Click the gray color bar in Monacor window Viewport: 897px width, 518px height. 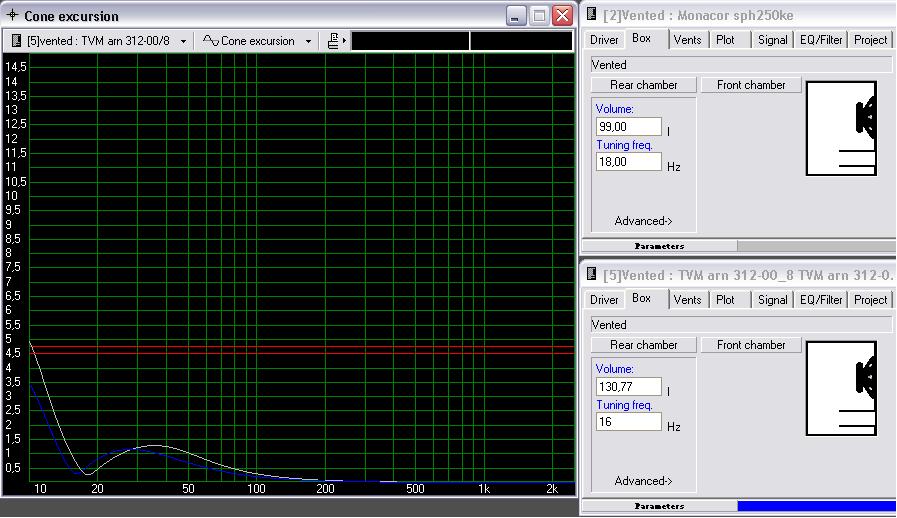(816, 246)
